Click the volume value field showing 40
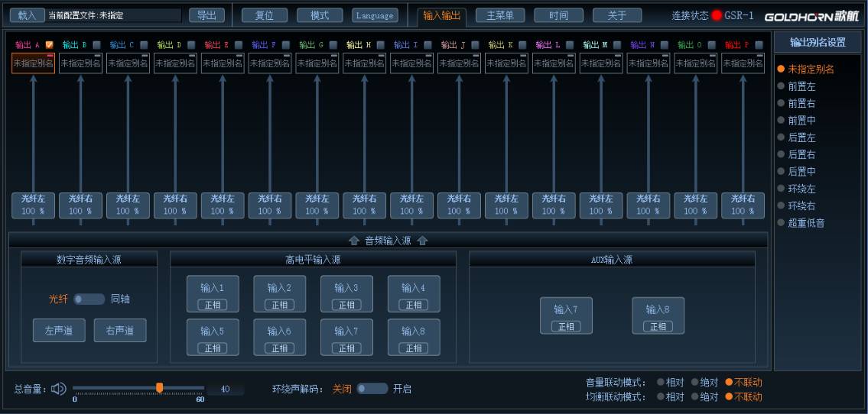The height and width of the screenshot is (414, 868). [x=226, y=389]
